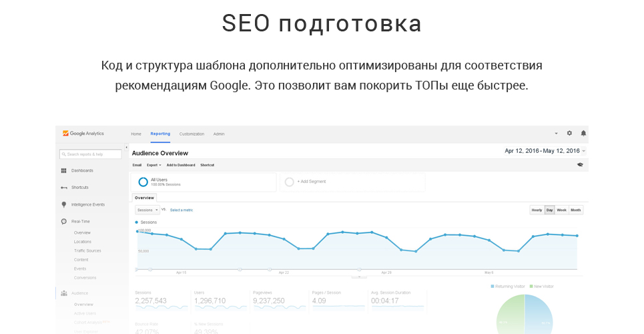This screenshot has width=644, height=334.
Task: Switch chart to Month view
Action: [x=576, y=210]
